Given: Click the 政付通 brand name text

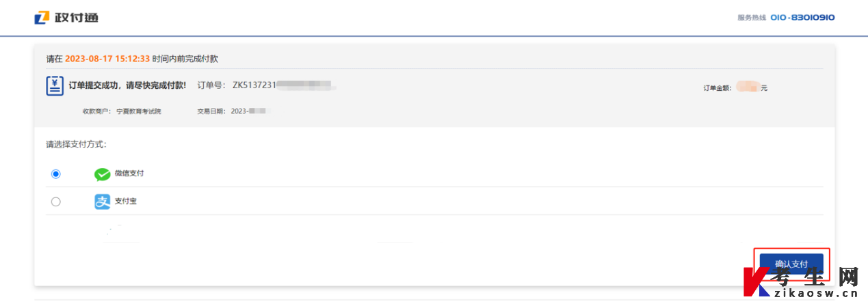Looking at the screenshot, I should click(76, 18).
